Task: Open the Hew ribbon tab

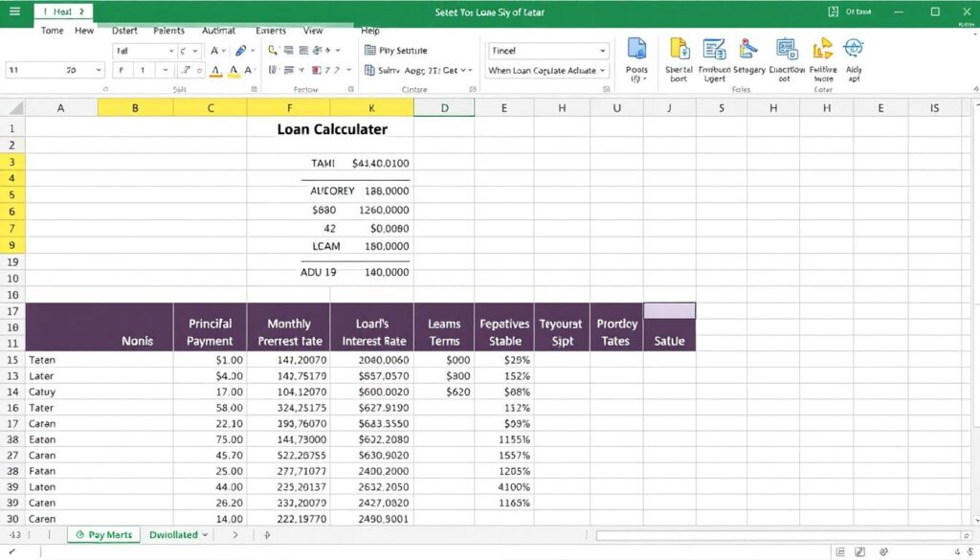Action: coord(84,30)
